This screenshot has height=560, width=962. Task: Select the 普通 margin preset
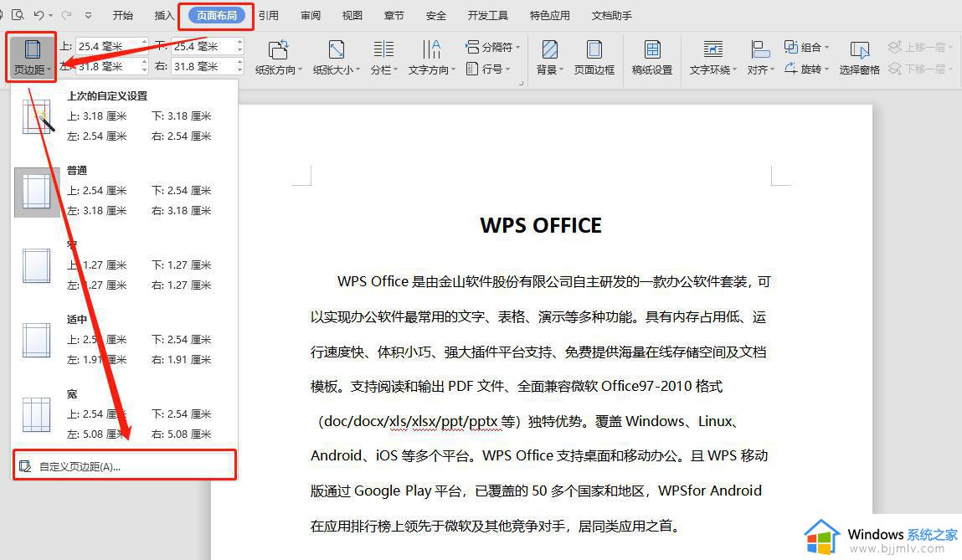pyautogui.click(x=125, y=192)
